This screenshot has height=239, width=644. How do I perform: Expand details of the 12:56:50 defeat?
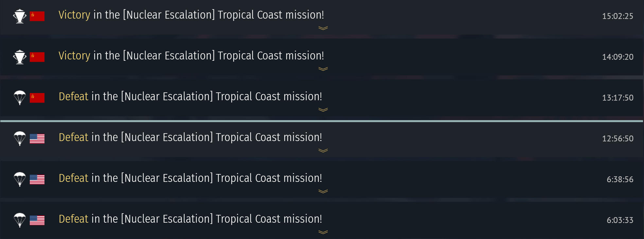point(323,151)
